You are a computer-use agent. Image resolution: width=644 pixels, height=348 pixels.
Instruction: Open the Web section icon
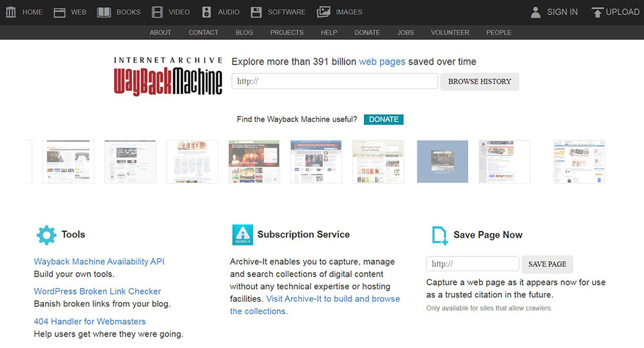click(x=60, y=12)
